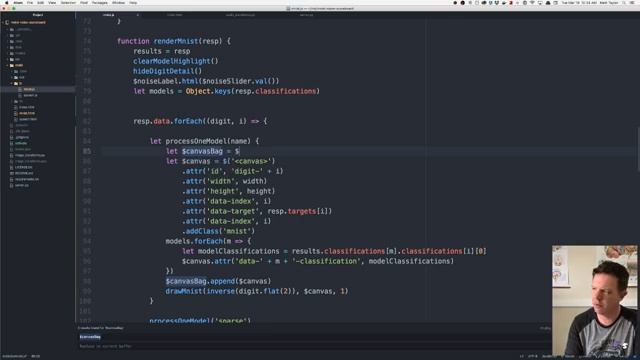Click 'let modelClassifications' line
Viewport: 640px width, 360px height.
[x=334, y=251]
